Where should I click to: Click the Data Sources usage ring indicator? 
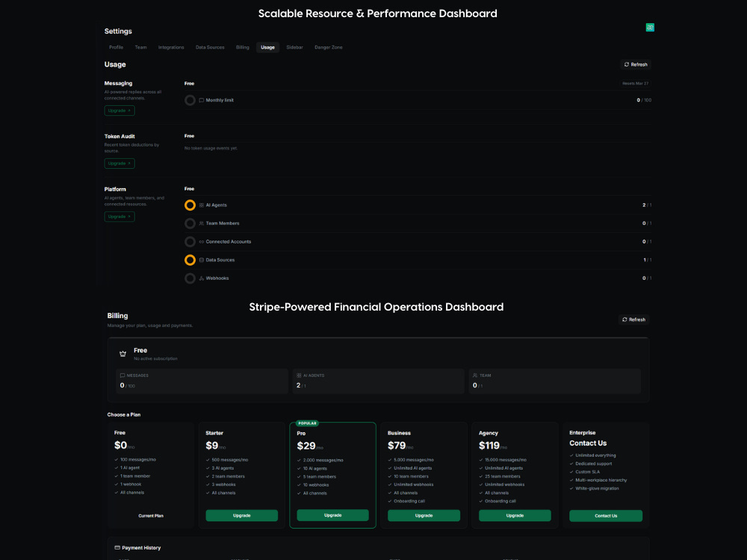coord(190,260)
